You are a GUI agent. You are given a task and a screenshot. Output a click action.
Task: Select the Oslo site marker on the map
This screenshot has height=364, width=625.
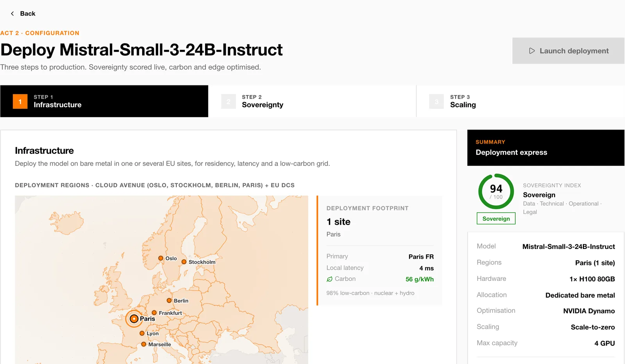pyautogui.click(x=161, y=258)
